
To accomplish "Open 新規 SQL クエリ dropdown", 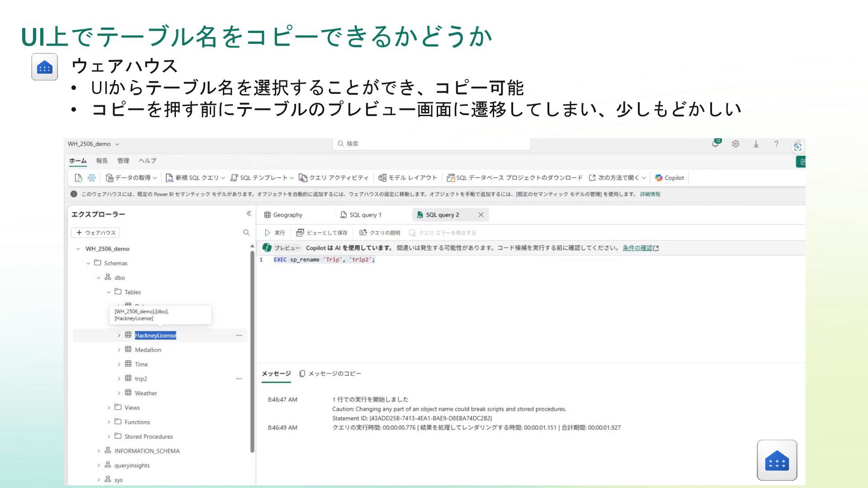I will click(195, 178).
